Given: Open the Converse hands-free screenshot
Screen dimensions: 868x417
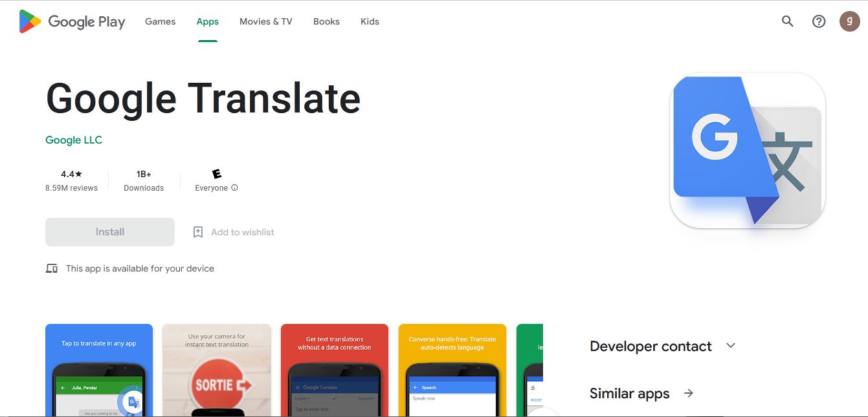Looking at the screenshot, I should click(452, 370).
